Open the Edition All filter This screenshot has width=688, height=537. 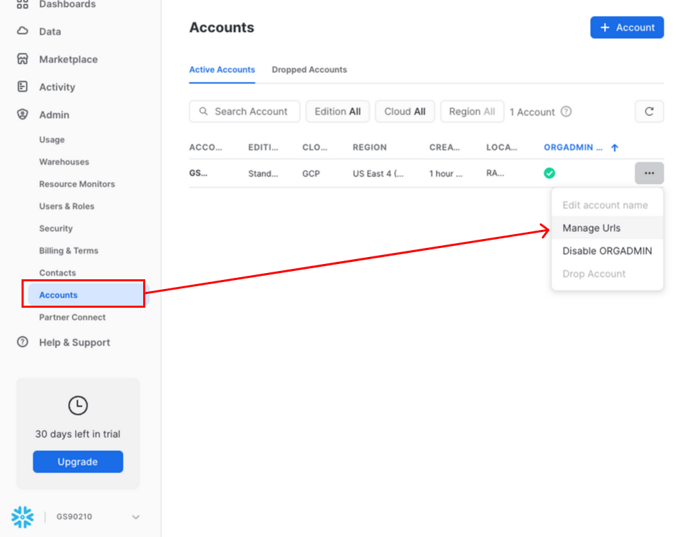pyautogui.click(x=337, y=111)
